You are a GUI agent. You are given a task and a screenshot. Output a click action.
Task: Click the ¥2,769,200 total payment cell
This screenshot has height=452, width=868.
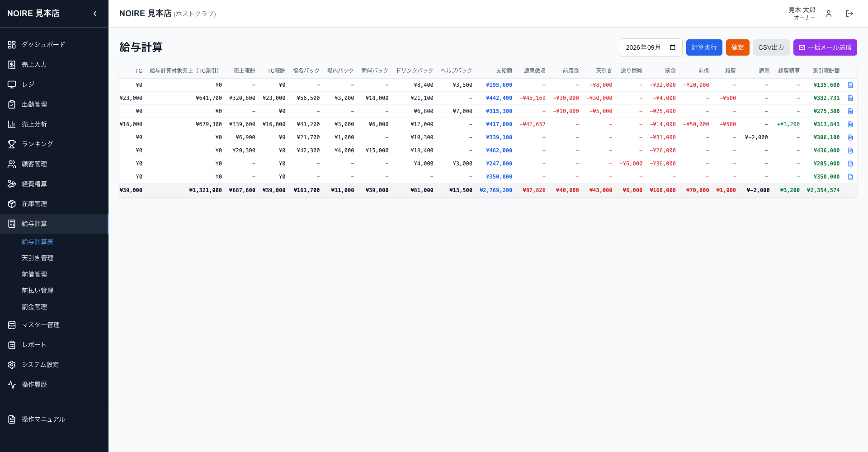click(x=496, y=190)
